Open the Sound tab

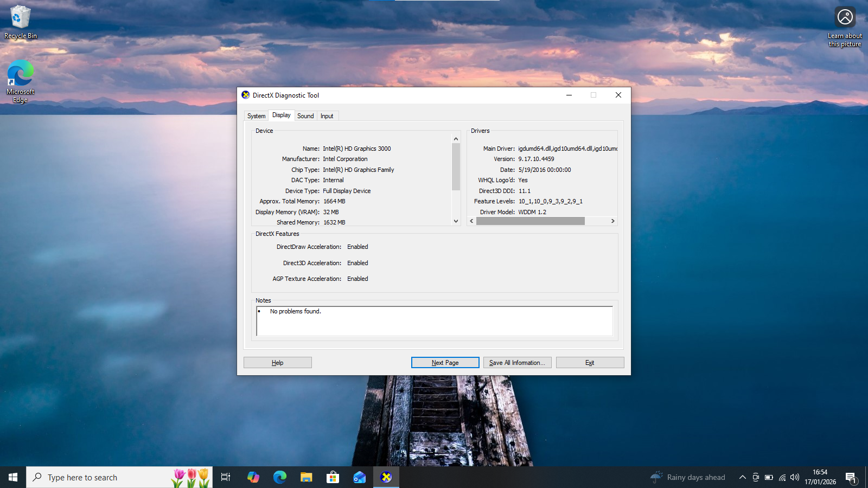tap(305, 115)
